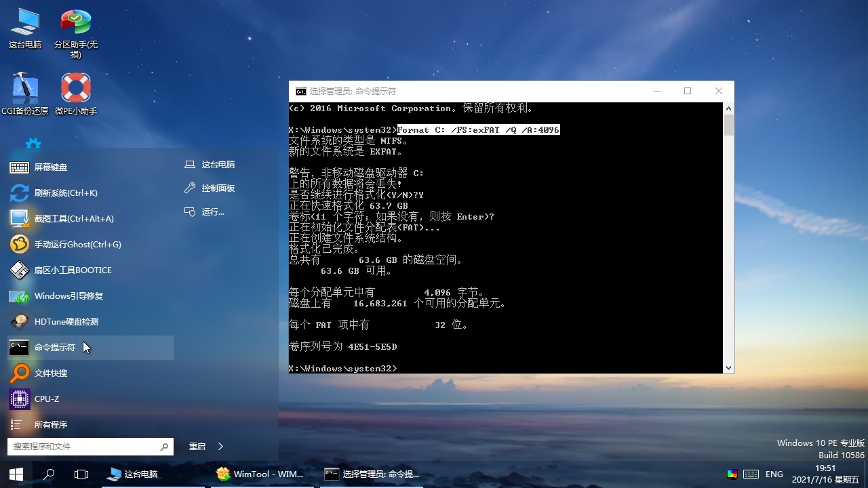Open 截图工具(Ctrl+Alt+A) entry
868x488 pixels.
point(91,218)
